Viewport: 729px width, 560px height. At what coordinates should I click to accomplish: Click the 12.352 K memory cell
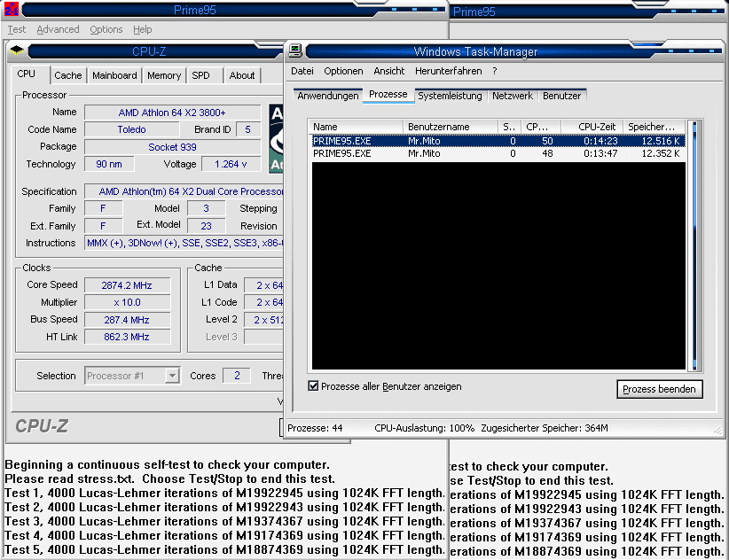[x=660, y=153]
